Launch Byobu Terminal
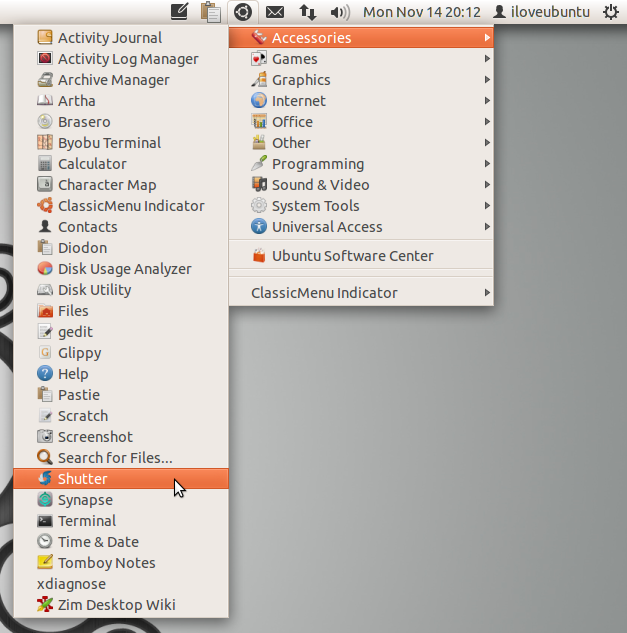 [121, 143]
